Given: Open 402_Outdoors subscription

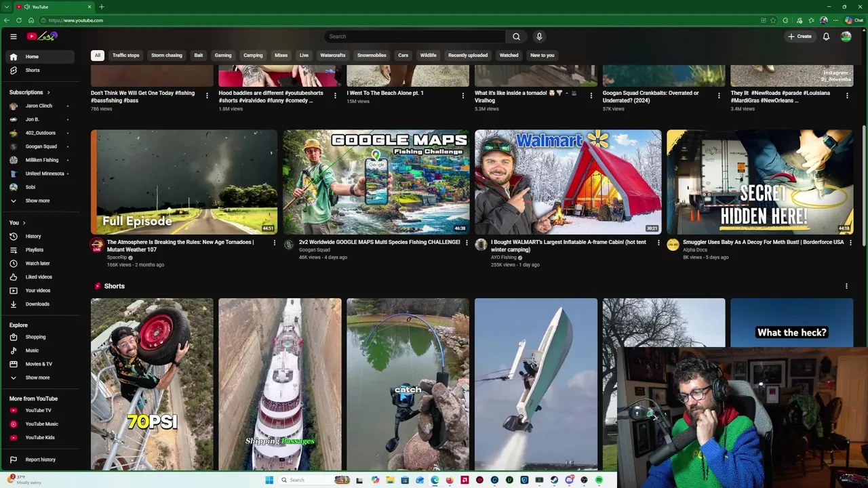Looking at the screenshot, I should [x=40, y=133].
